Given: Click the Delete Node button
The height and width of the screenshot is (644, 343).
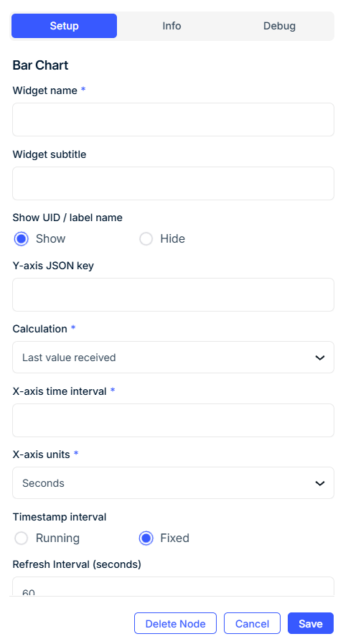Looking at the screenshot, I should pyautogui.click(x=175, y=623).
